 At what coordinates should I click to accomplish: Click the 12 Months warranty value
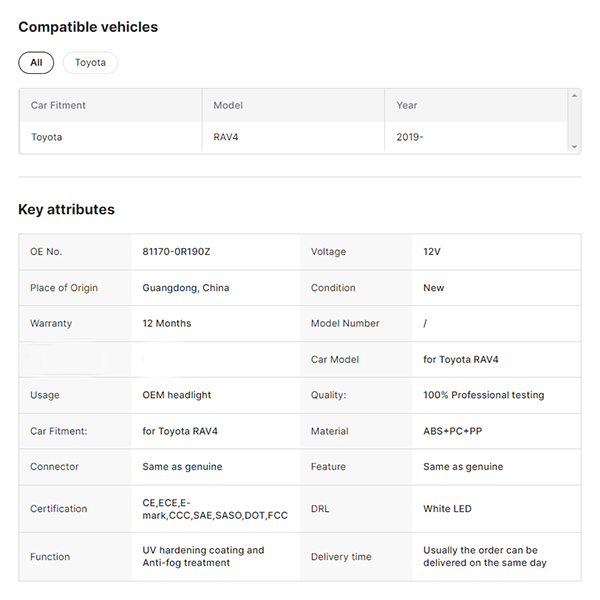tap(167, 324)
